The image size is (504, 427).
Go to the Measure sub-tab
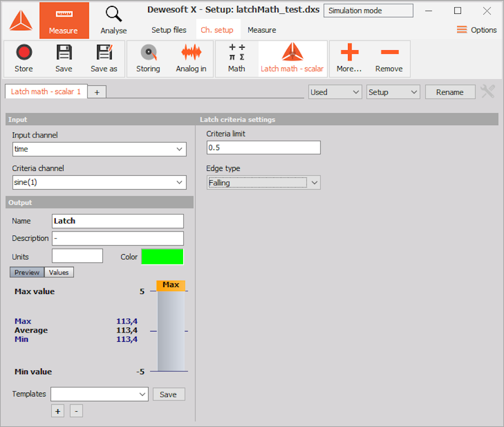262,30
